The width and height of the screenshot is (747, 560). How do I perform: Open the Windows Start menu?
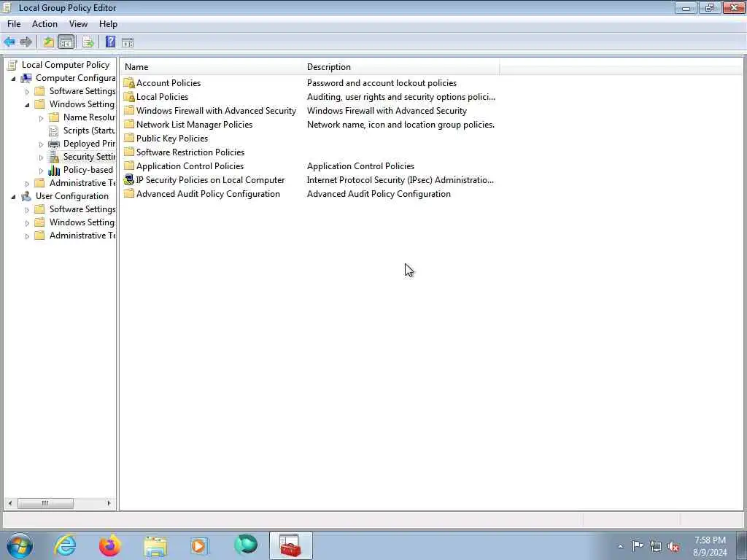(20, 545)
